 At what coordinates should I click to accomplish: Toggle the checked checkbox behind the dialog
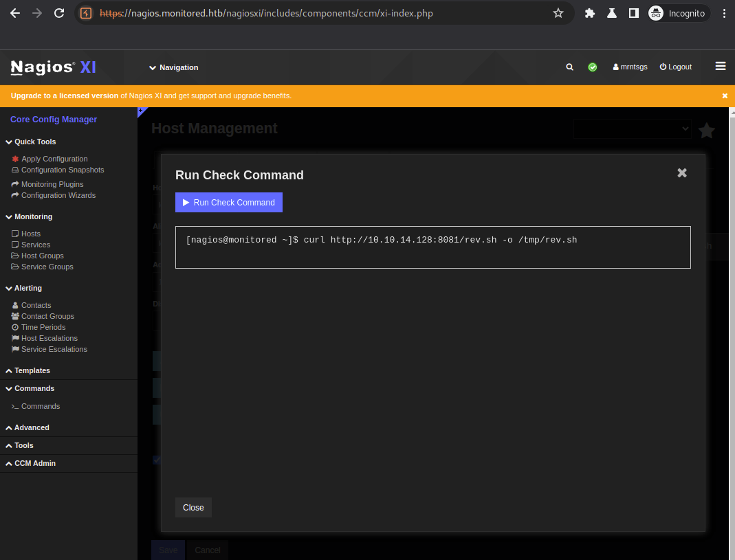click(156, 459)
